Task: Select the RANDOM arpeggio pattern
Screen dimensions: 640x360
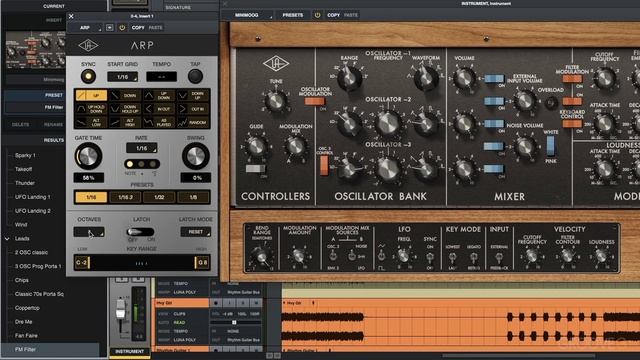Action: (193, 122)
